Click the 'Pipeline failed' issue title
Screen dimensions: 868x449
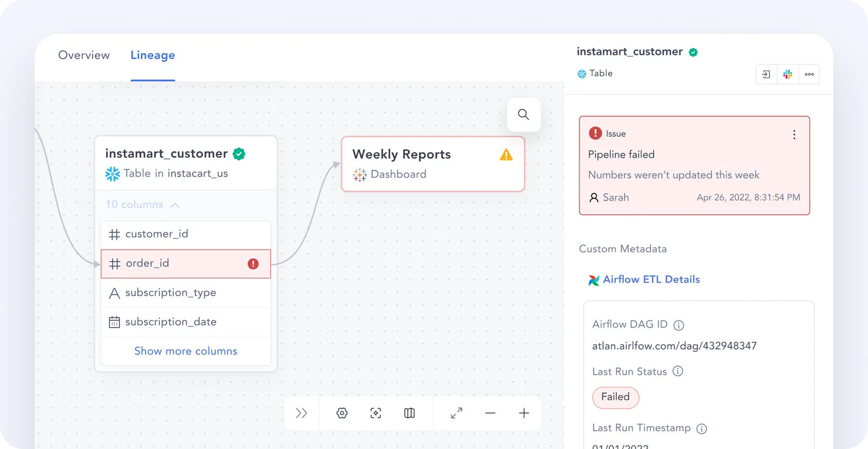tap(621, 155)
